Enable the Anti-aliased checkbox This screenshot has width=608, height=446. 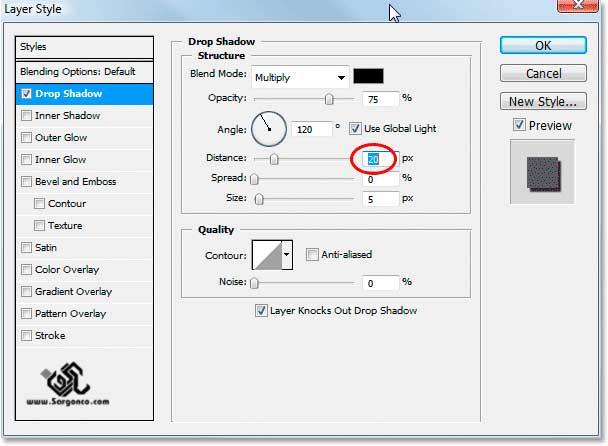[x=313, y=255]
